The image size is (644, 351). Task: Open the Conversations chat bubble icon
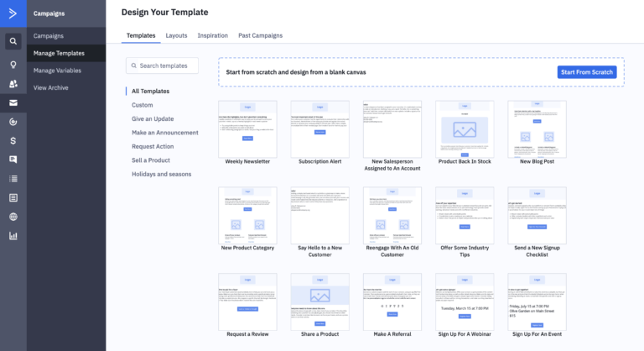[13, 160]
